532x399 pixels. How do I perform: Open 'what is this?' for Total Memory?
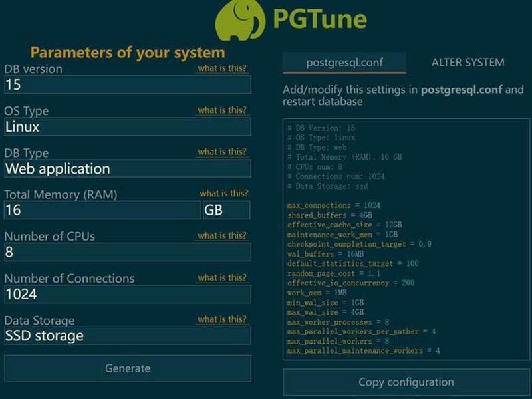(224, 194)
